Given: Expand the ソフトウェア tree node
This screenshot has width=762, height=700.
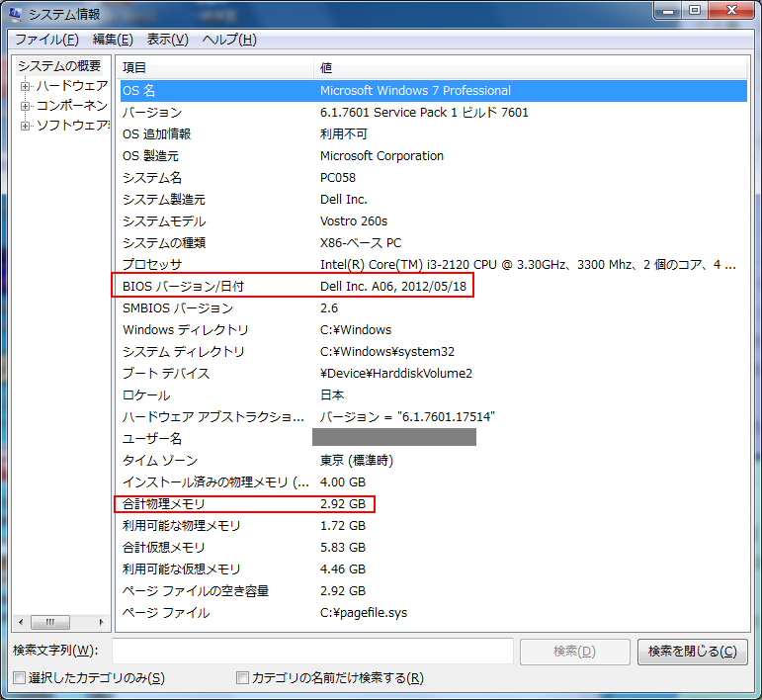Looking at the screenshot, I should pos(25,126).
